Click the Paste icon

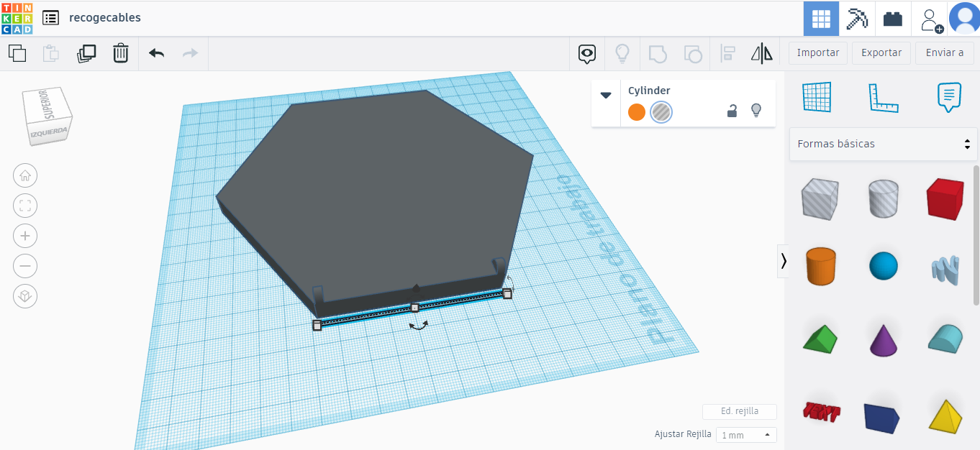(x=51, y=53)
